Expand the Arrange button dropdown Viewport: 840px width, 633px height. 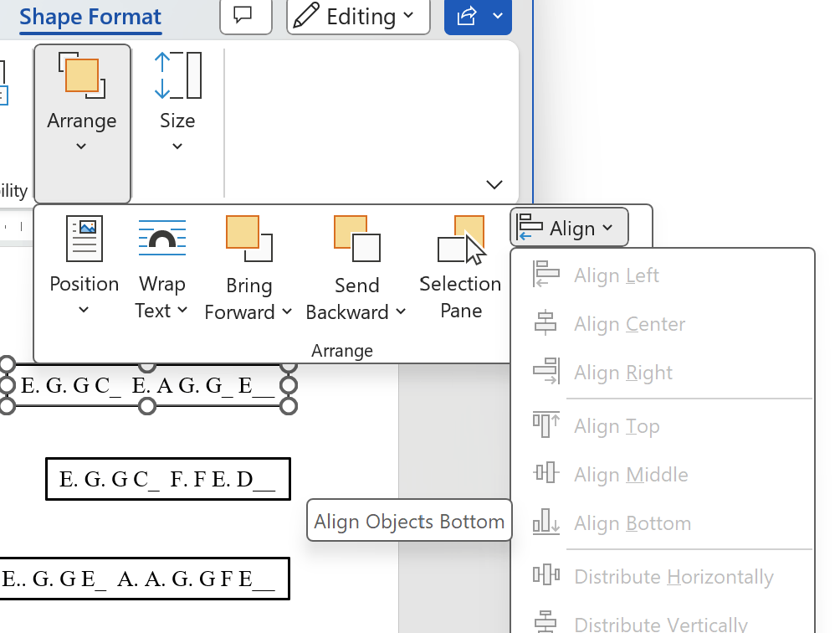pyautogui.click(x=81, y=146)
